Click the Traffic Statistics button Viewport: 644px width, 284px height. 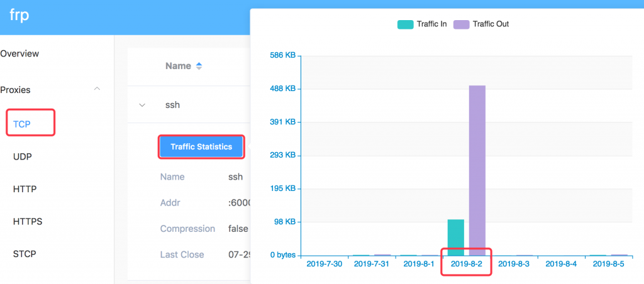pos(201,146)
